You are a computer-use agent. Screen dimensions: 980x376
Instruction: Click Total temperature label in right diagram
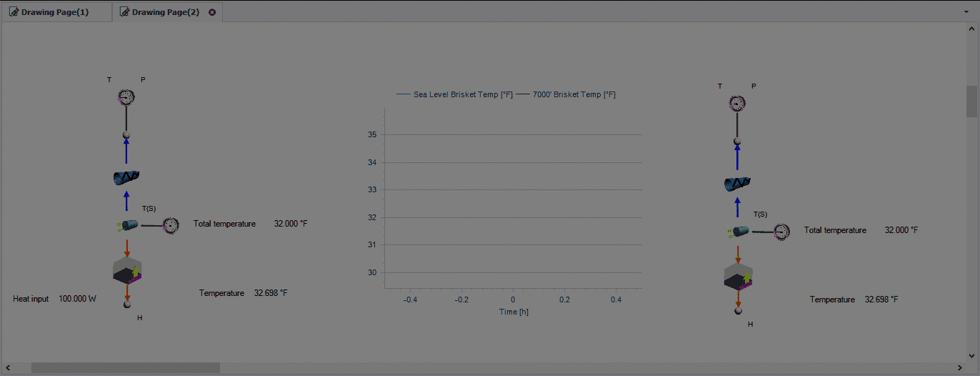pyautogui.click(x=835, y=230)
